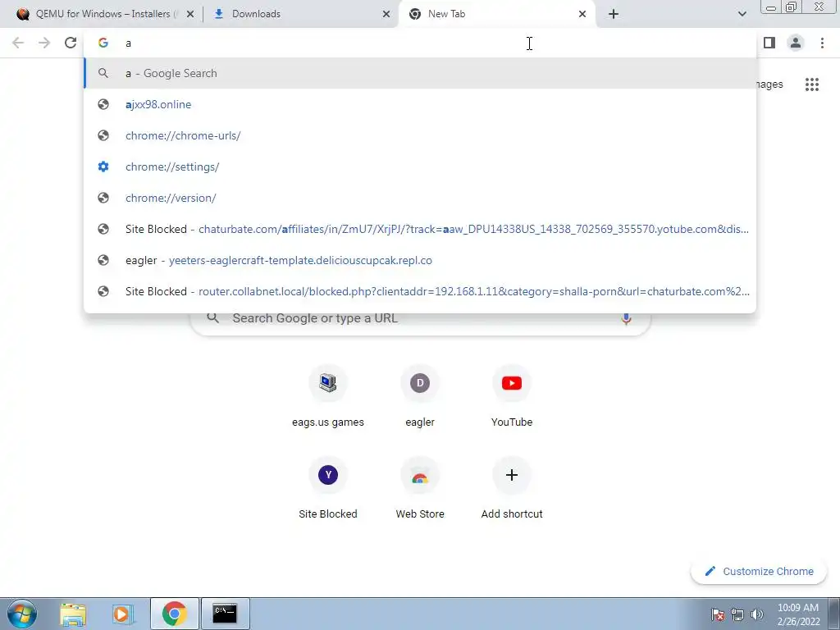Open the Command Prompt taskbar icon
The height and width of the screenshot is (630, 840).
(x=225, y=614)
